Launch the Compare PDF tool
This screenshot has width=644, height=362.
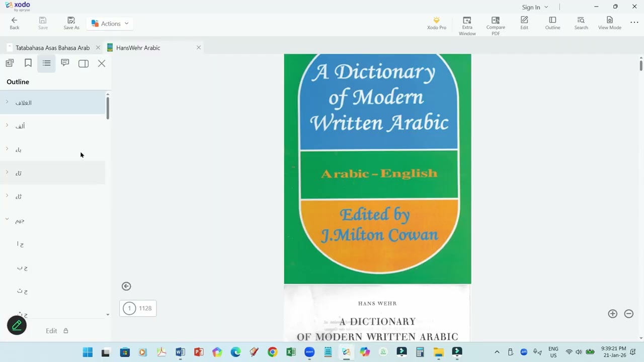tap(496, 26)
